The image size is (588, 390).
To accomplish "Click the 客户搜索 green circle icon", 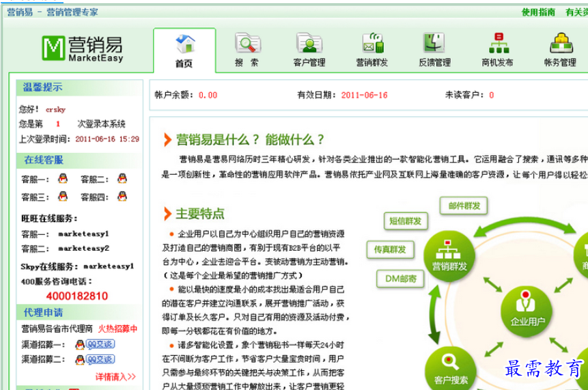I will pyautogui.click(x=450, y=370).
